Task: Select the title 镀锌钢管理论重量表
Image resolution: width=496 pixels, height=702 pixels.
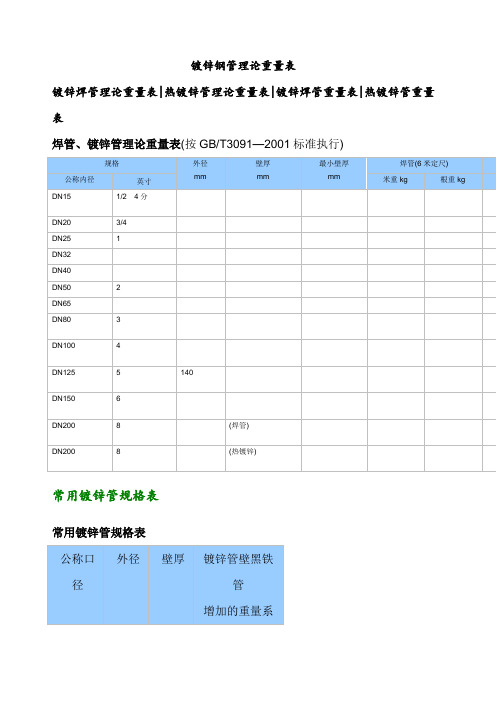Action: point(243,66)
